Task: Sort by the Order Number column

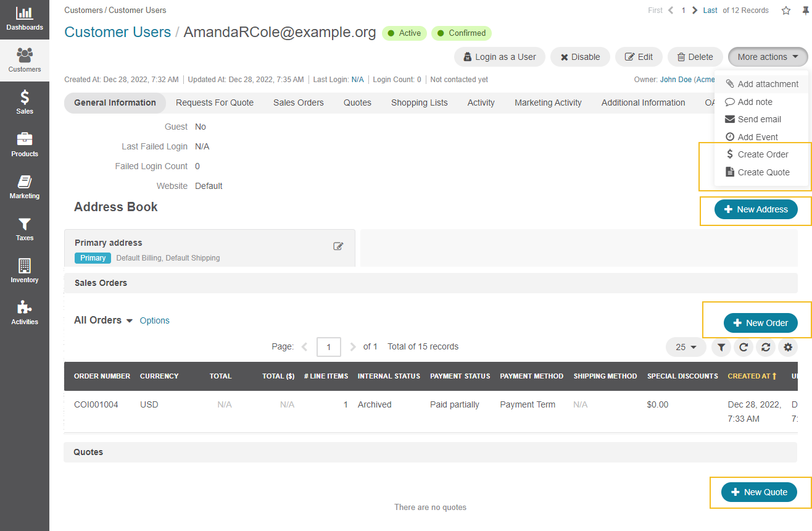Action: (x=102, y=376)
